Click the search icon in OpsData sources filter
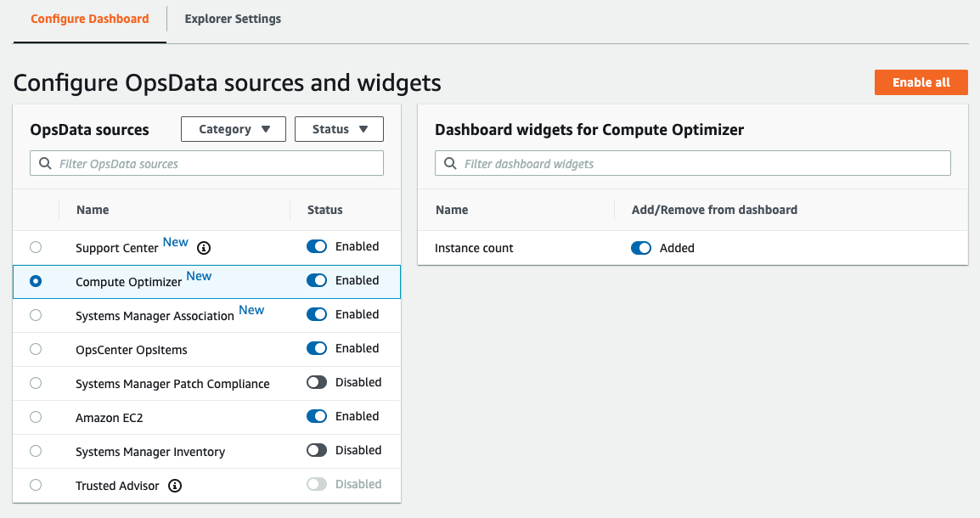Viewport: 980px width, 518px height. pyautogui.click(x=44, y=162)
